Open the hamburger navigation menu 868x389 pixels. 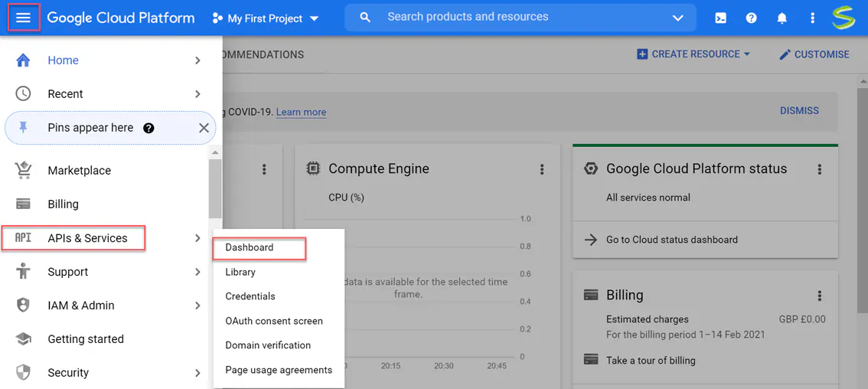(23, 18)
